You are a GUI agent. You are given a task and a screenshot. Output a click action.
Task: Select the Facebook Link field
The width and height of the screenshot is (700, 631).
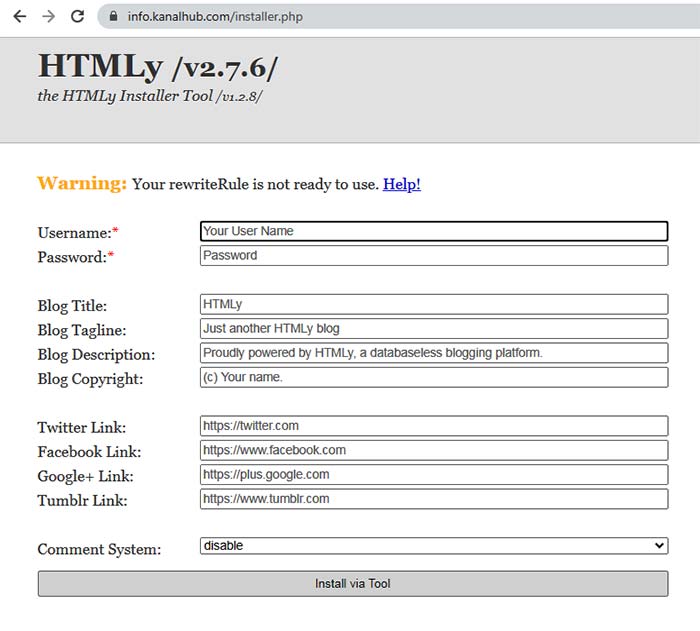click(x=434, y=450)
